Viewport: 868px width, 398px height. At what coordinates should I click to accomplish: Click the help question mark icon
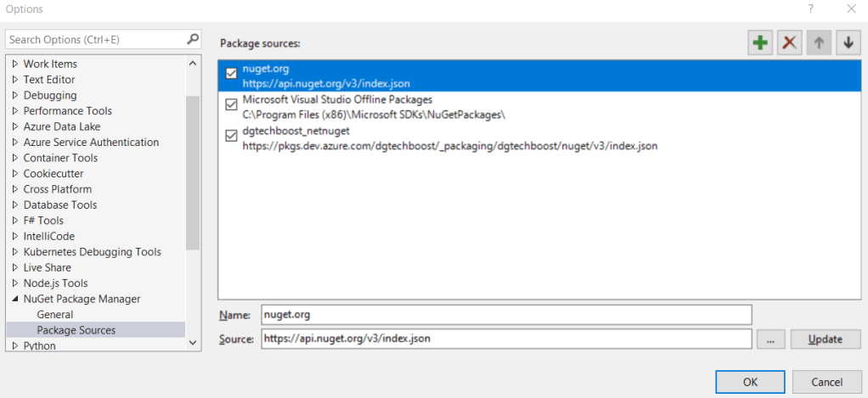(x=810, y=9)
